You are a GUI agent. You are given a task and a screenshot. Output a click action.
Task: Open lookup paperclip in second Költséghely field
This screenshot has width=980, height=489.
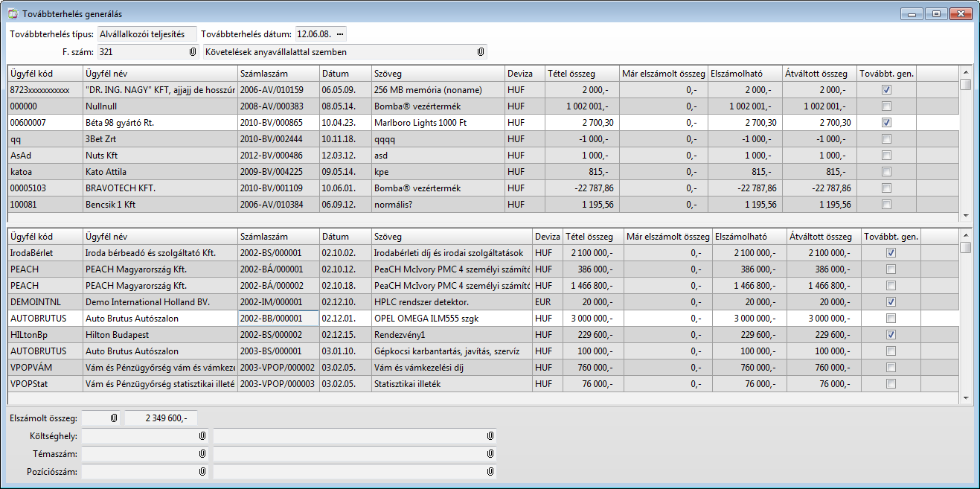click(x=490, y=435)
